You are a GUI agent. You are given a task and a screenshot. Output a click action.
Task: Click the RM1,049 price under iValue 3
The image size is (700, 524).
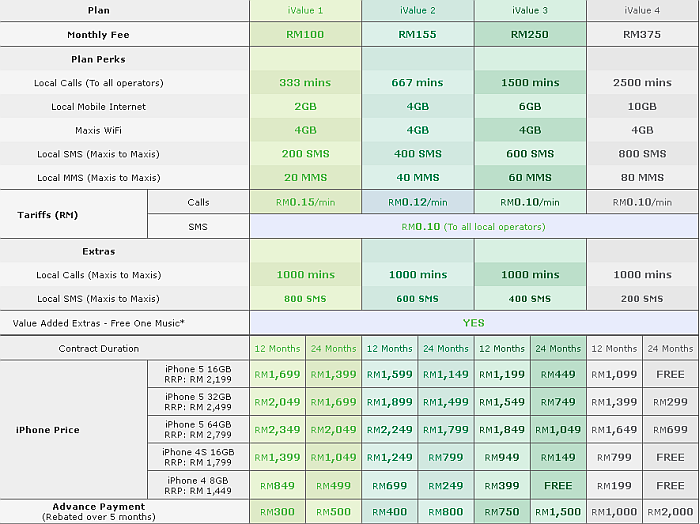click(x=558, y=430)
